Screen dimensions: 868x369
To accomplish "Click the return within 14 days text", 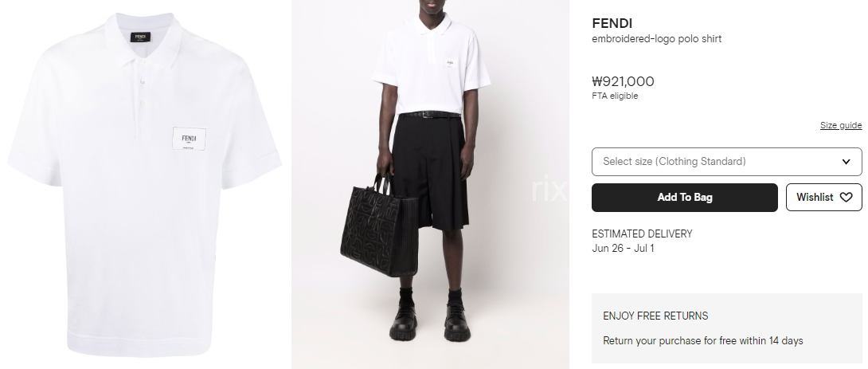I will 702,341.
